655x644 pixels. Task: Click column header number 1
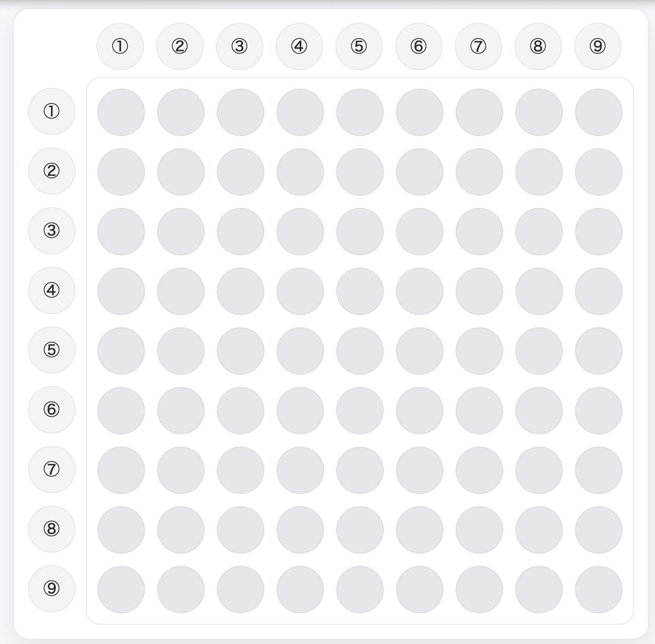[120, 47]
